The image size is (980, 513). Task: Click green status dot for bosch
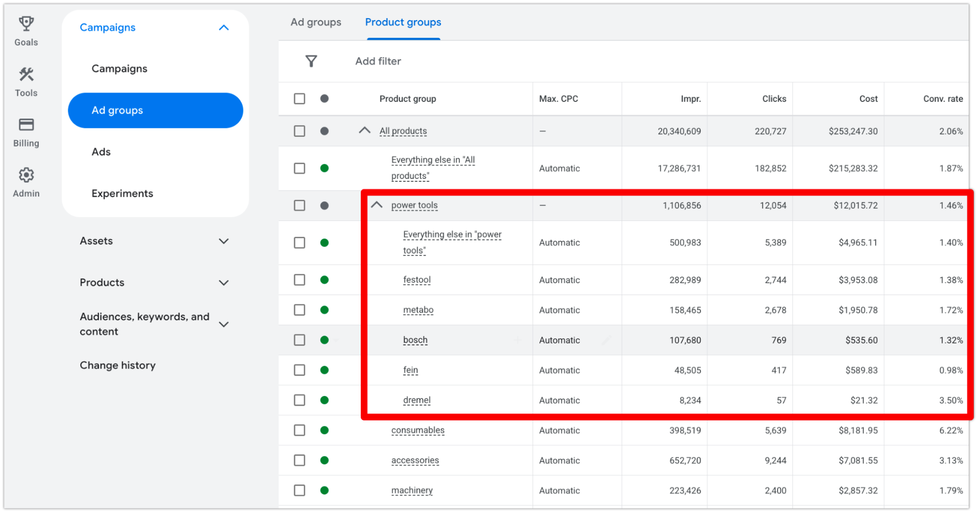(x=324, y=340)
